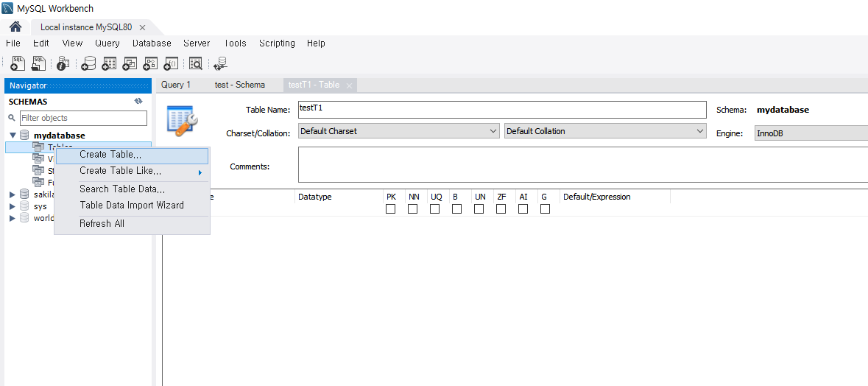Viewport: 868px width, 386px height.
Task: Create a new stored procedure from toolbar
Action: tap(150, 63)
